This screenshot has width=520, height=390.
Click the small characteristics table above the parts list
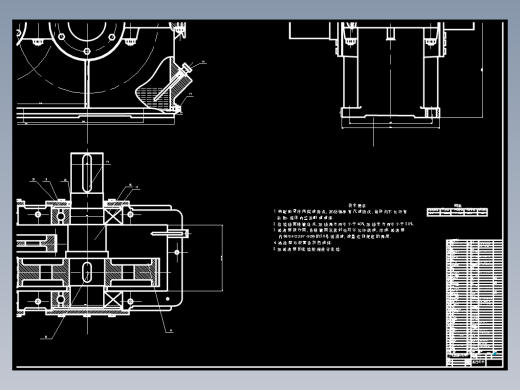point(457,211)
